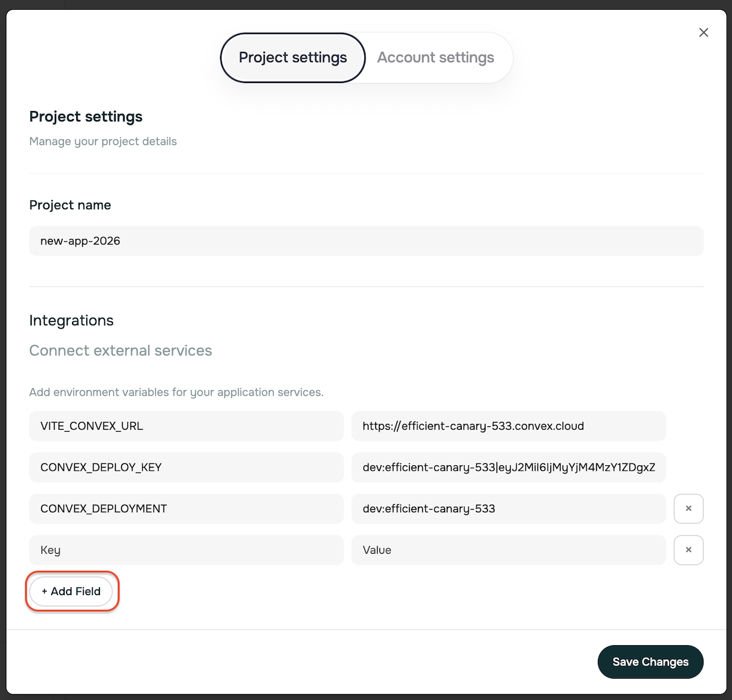Screen dimensions: 732x700
Task: Remove the CONVEX_DEPLOYMENT variable using its × button
Action: tap(688, 509)
